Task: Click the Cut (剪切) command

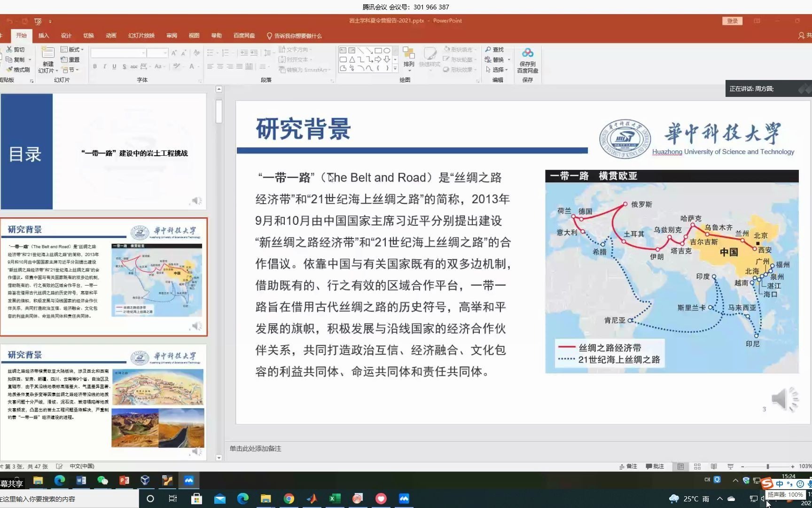Action: (x=16, y=49)
